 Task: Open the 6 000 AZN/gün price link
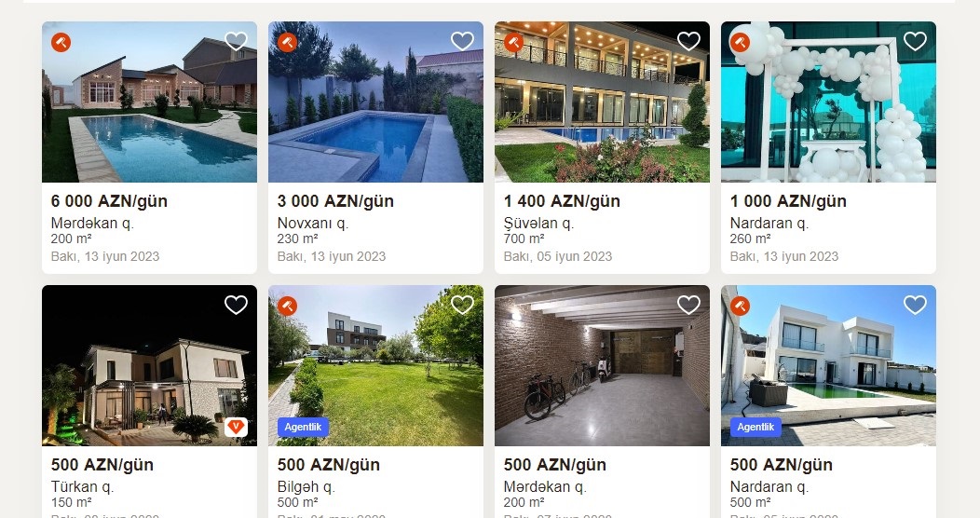109,201
